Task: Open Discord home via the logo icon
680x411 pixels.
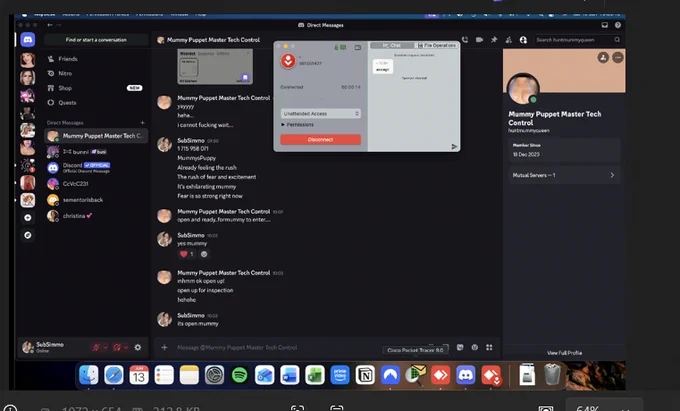Action: [x=28, y=40]
